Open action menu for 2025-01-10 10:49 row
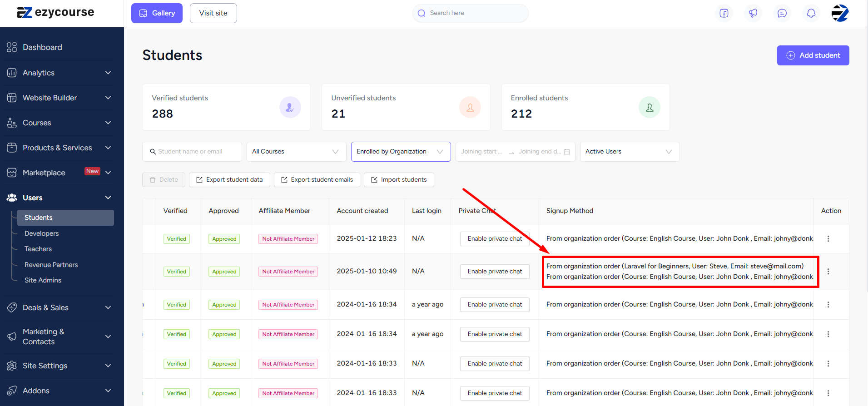Image resolution: width=868 pixels, height=406 pixels. 828,271
